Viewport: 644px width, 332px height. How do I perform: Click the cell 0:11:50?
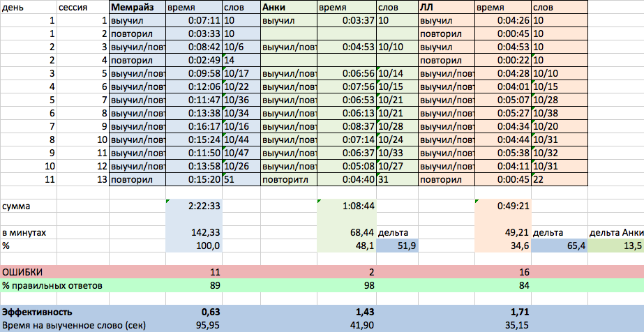194,153
